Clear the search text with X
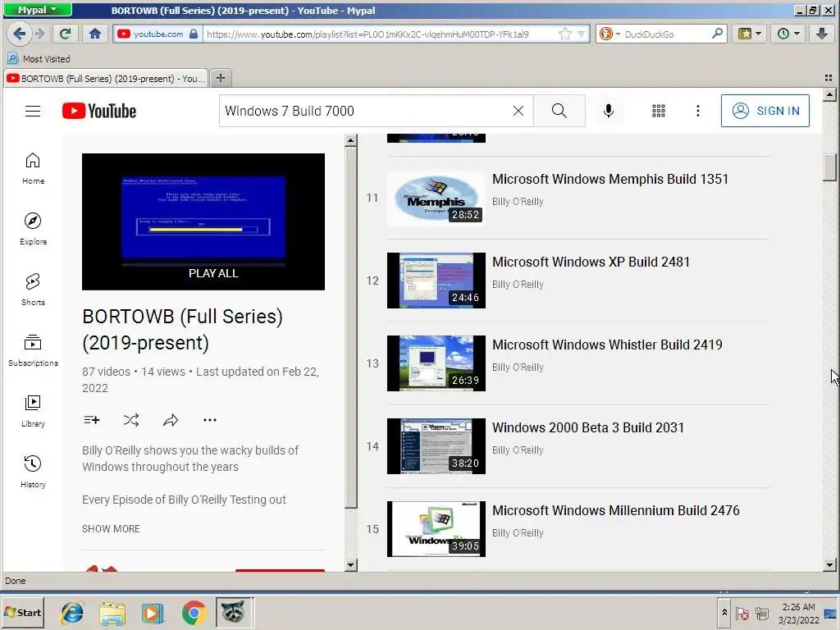 click(x=518, y=111)
